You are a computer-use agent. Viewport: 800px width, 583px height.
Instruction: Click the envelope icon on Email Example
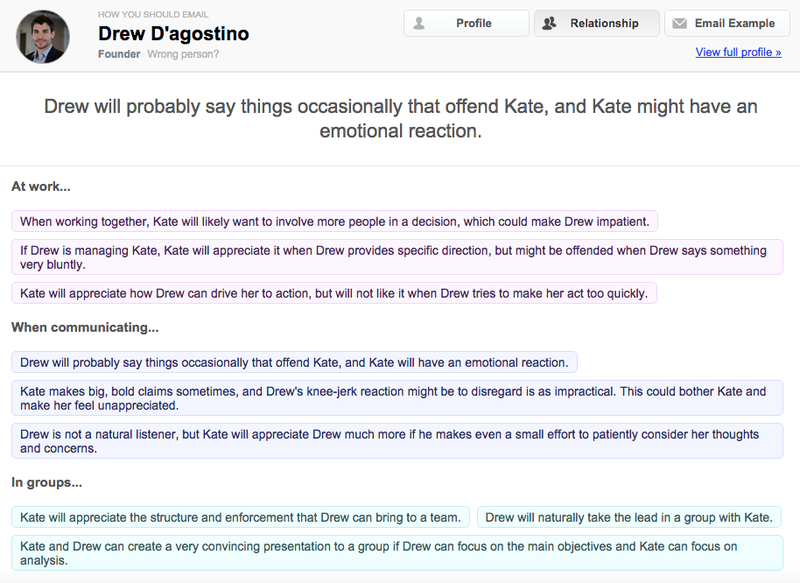pos(679,23)
